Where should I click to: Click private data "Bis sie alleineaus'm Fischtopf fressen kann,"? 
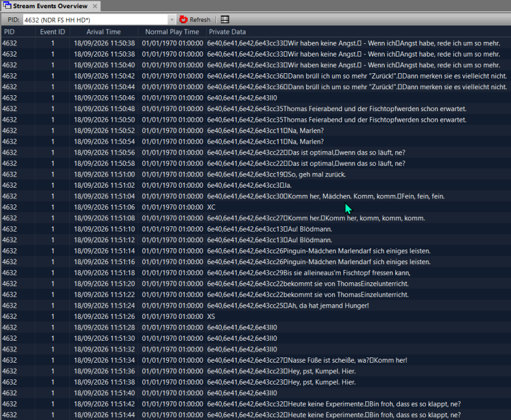[347, 273]
